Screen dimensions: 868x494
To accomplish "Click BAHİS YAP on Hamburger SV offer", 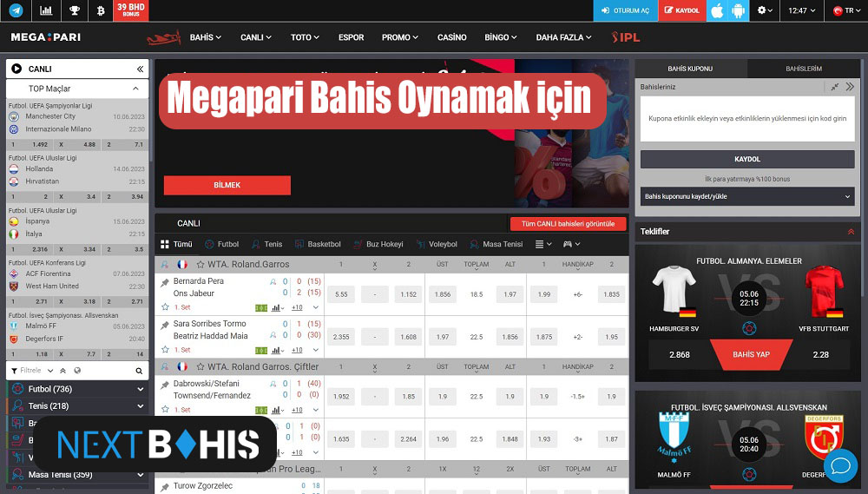I will [x=751, y=354].
